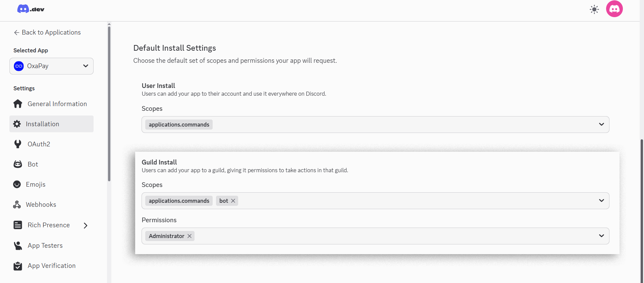Click the General Information home icon
This screenshot has height=283, width=644.
coord(18,104)
